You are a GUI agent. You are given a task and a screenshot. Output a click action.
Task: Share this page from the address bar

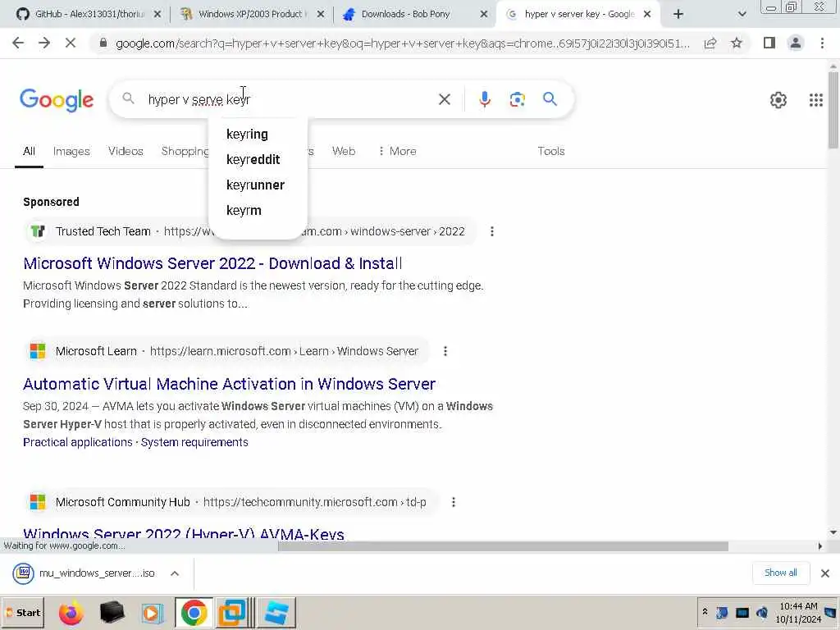click(710, 43)
